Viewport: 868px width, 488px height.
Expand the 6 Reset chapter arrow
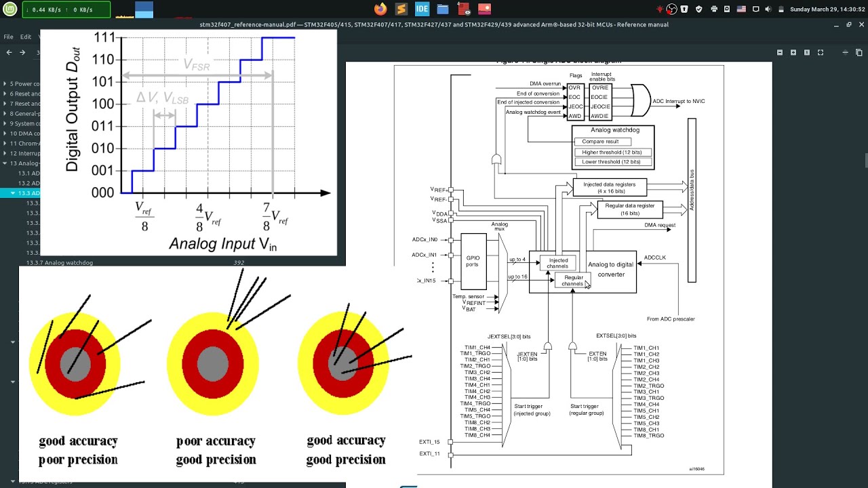pos(5,94)
